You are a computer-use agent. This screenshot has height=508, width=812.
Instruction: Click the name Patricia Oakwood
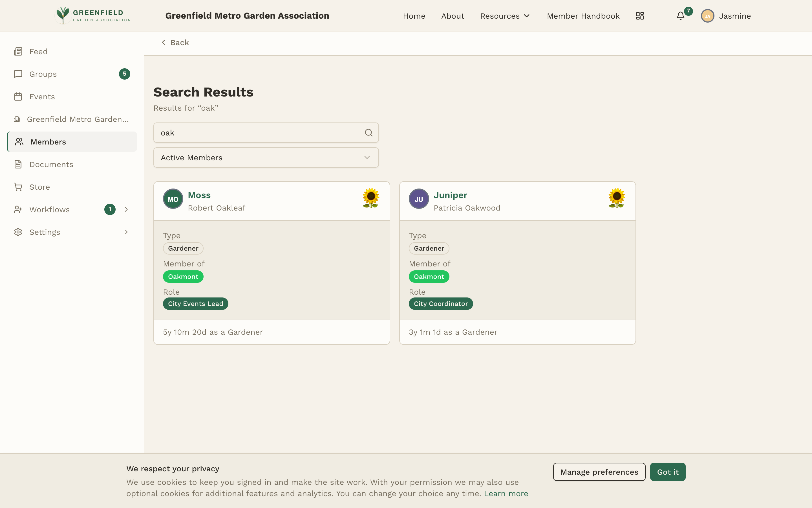[x=467, y=208]
